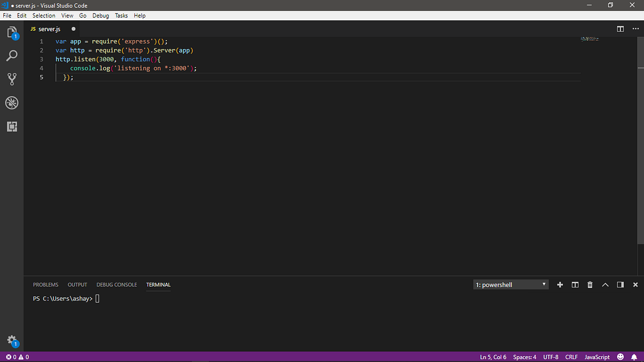Viewport: 644px width, 362px height.
Task: Open the Debug menu
Action: coord(100,15)
